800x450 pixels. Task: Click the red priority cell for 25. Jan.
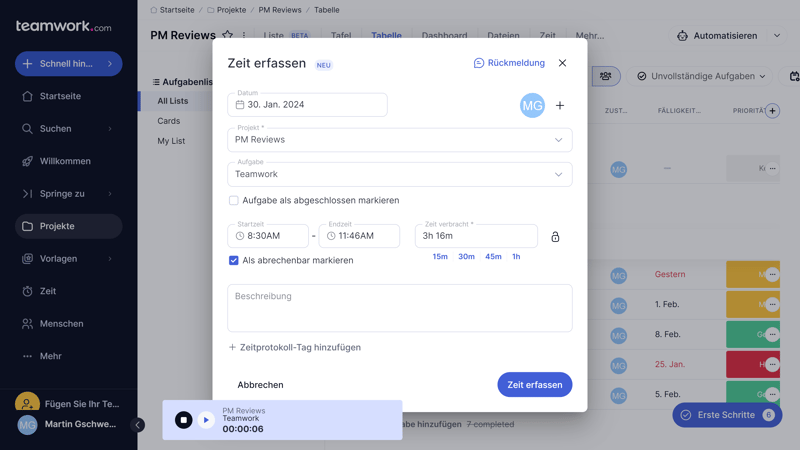tap(753, 364)
